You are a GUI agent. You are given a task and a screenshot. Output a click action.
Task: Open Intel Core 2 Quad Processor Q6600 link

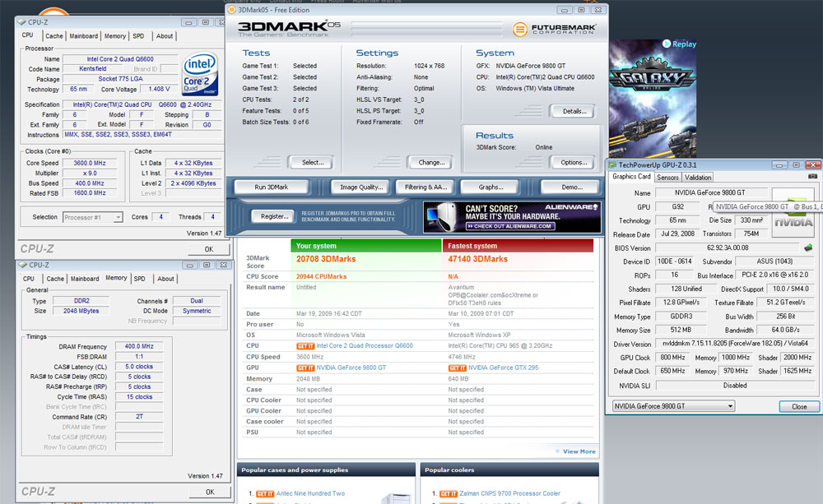(x=365, y=346)
